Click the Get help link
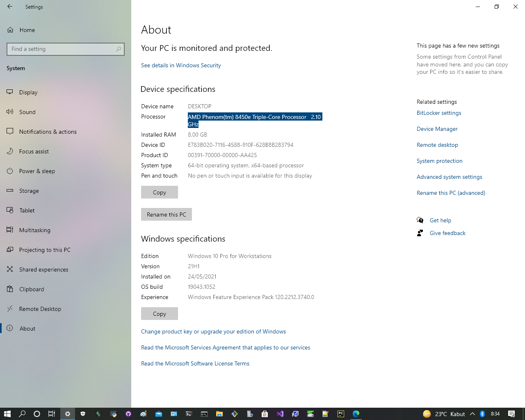Screen dimensions: 525x420 tap(441, 220)
